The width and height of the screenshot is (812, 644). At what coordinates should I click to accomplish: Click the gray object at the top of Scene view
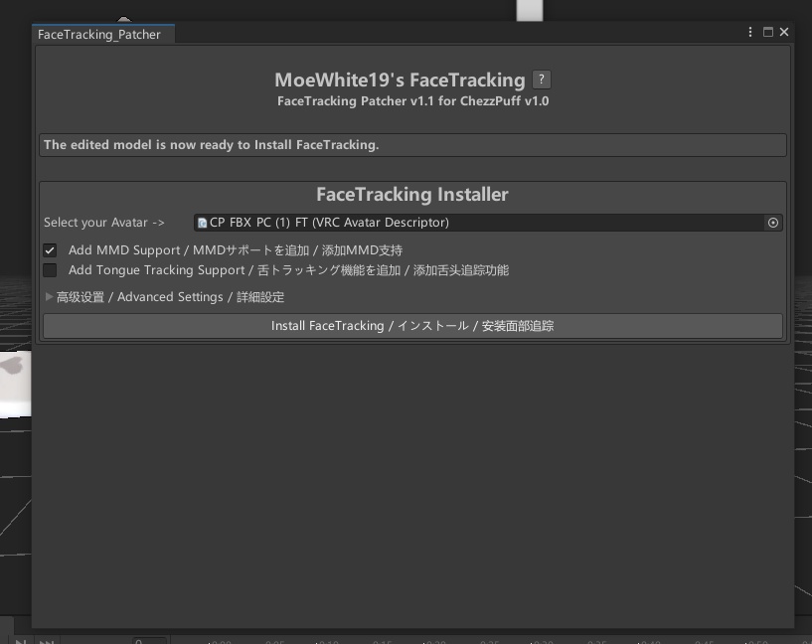tap(529, 8)
